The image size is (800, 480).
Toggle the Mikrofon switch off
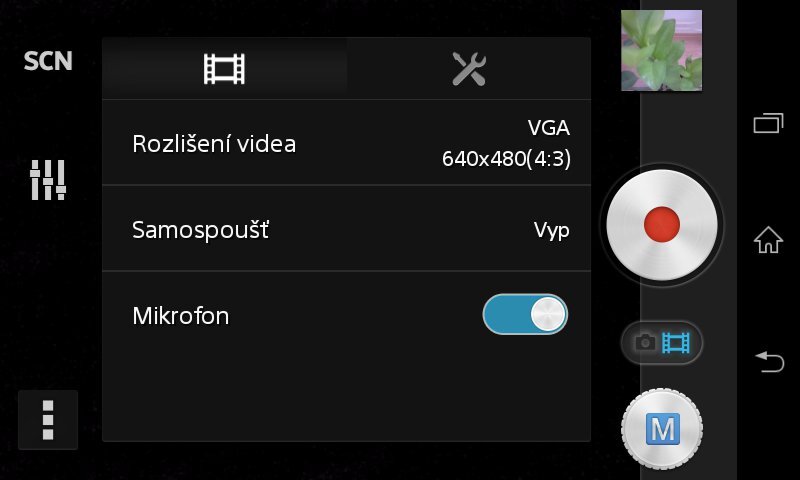pos(525,314)
